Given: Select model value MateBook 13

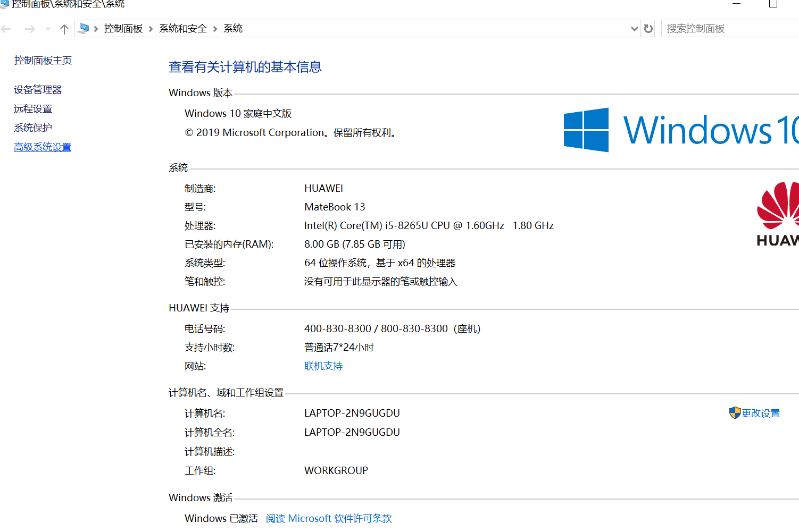Looking at the screenshot, I should click(335, 207).
